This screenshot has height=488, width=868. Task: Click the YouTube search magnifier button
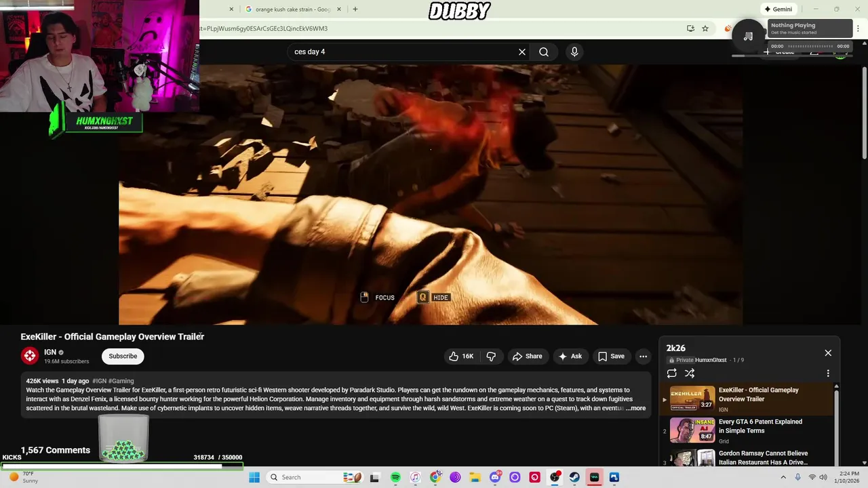[x=544, y=52]
